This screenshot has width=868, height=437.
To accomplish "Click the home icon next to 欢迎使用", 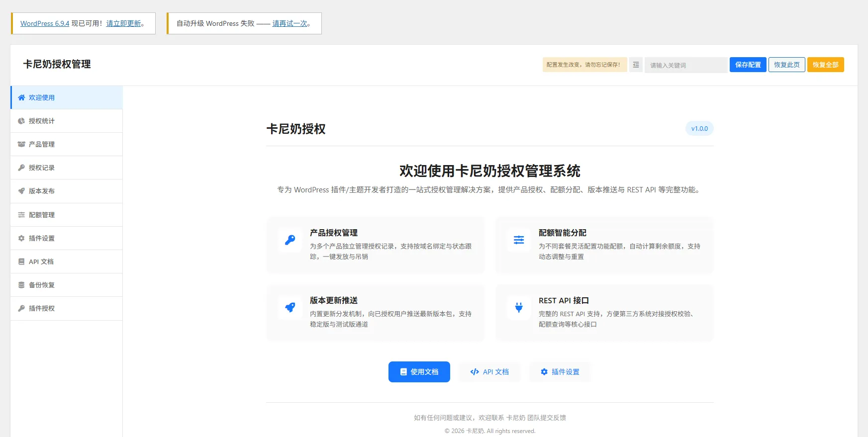I will 21,98.
